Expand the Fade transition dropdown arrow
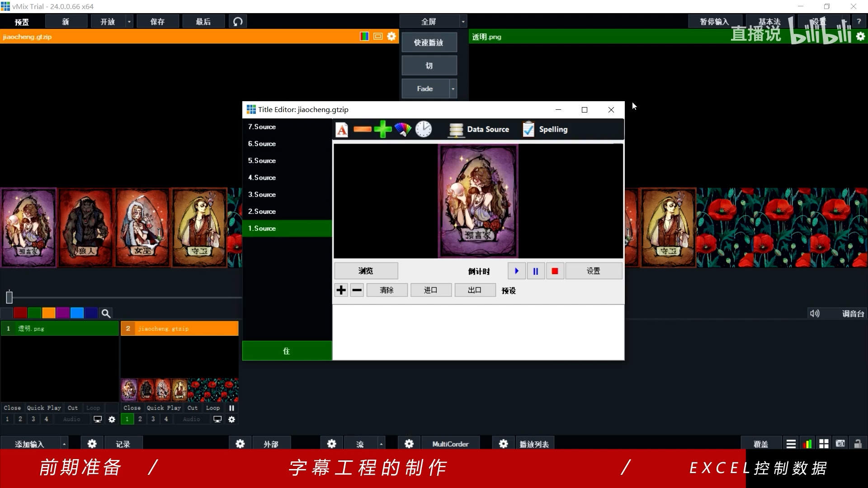Image resolution: width=868 pixels, height=488 pixels. pyautogui.click(x=453, y=89)
